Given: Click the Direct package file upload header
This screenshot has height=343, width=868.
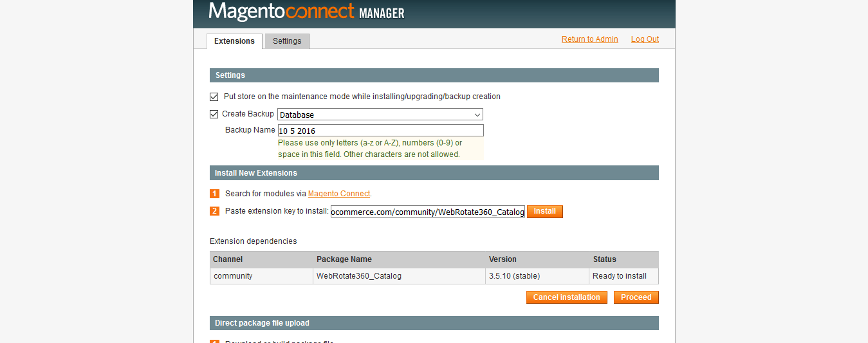Looking at the screenshot, I should (434, 323).
